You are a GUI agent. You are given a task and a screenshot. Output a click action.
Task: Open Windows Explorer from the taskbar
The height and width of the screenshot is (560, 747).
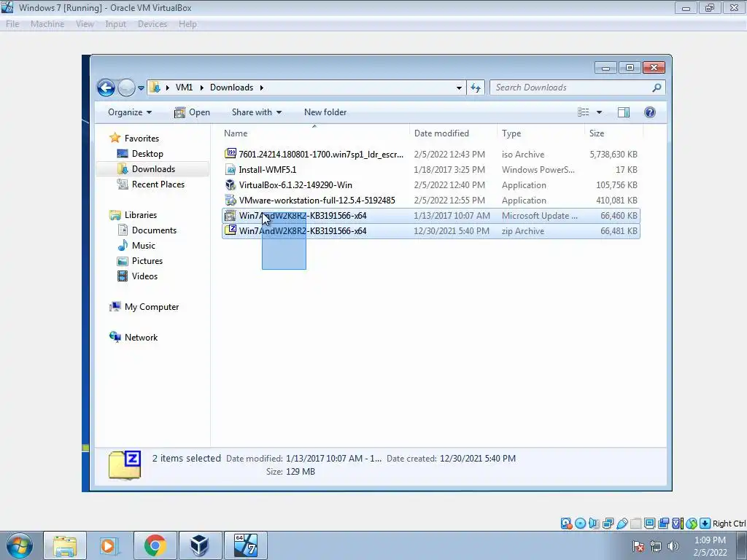[x=65, y=545]
